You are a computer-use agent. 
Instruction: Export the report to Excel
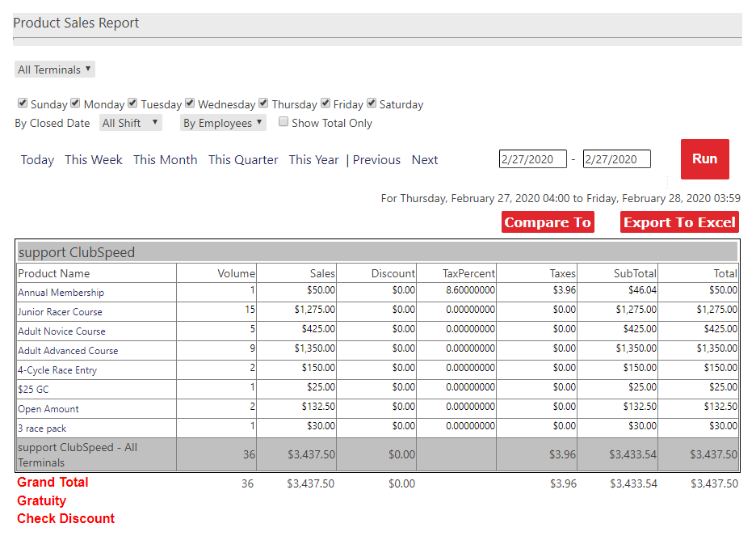click(x=679, y=222)
